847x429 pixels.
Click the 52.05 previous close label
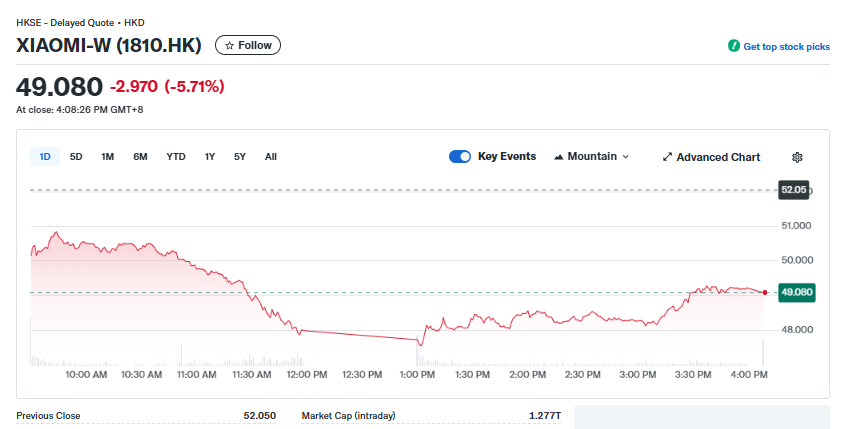793,189
